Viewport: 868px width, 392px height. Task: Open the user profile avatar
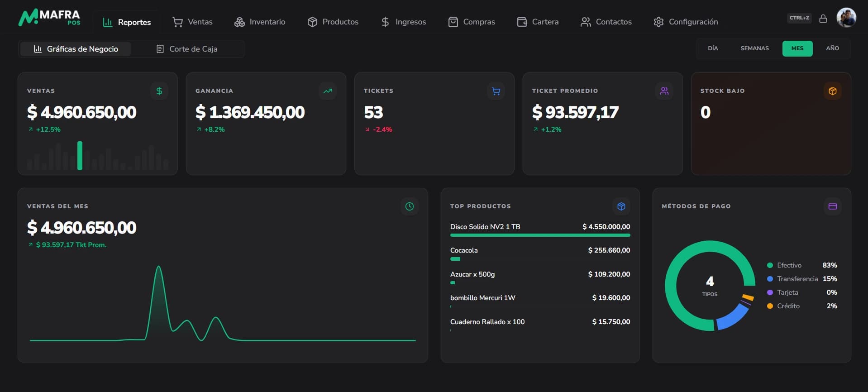[x=846, y=18]
